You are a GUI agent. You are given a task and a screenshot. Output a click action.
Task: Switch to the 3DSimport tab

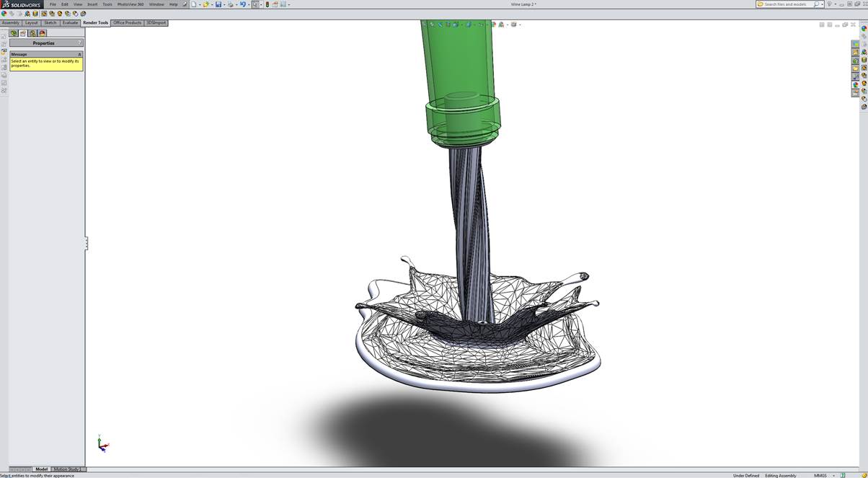click(156, 22)
